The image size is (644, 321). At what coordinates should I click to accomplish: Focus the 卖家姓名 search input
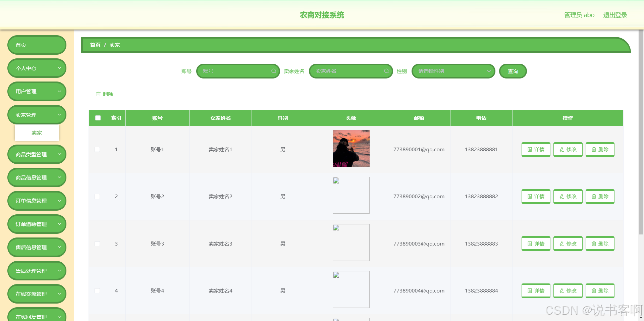point(351,71)
